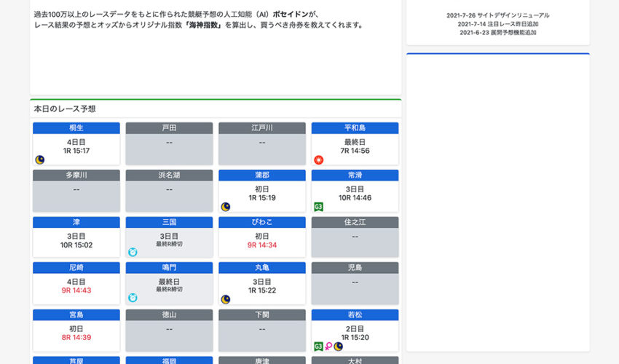The width and height of the screenshot is (619, 364).
Task: Click the moon icon in 若松 card
Action: pyautogui.click(x=338, y=346)
